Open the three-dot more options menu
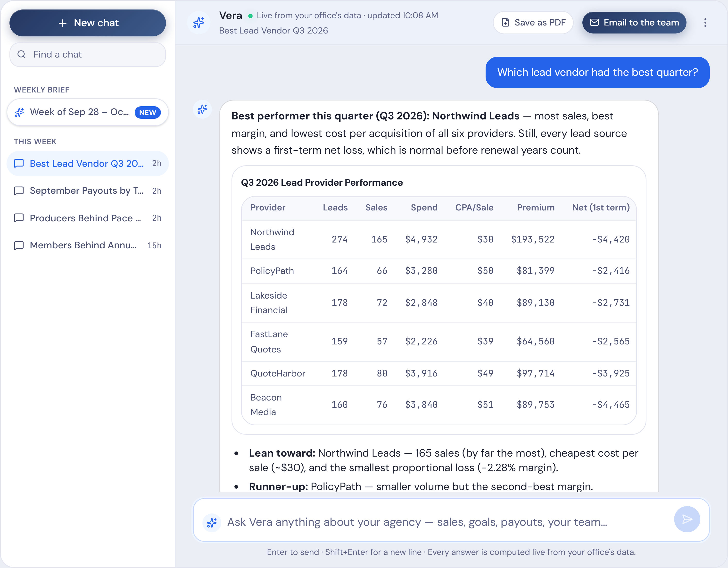Image resolution: width=728 pixels, height=568 pixels. (705, 23)
